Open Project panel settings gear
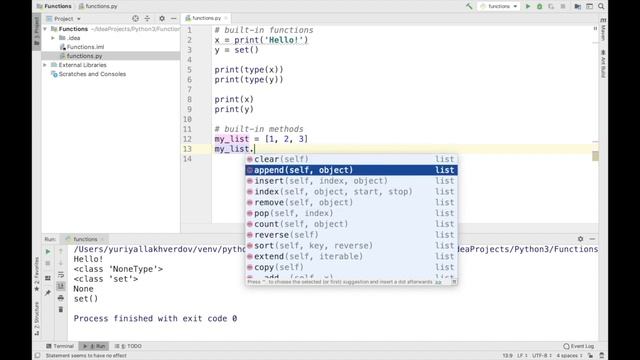 [x=162, y=18]
